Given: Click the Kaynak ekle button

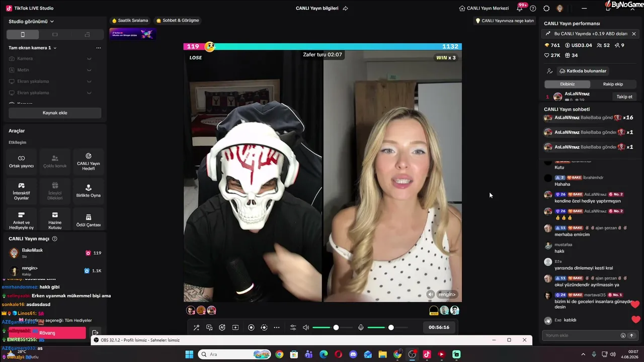Looking at the screenshot, I should click(x=55, y=113).
